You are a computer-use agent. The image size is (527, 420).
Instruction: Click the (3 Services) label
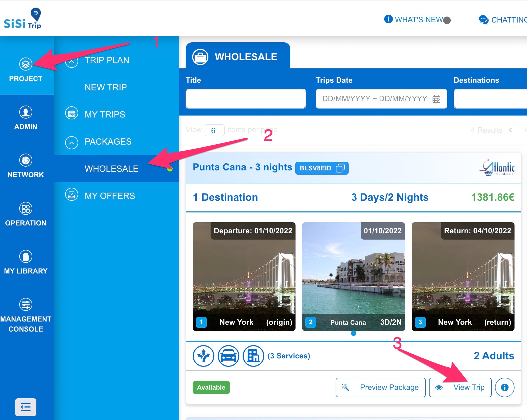[x=289, y=356]
